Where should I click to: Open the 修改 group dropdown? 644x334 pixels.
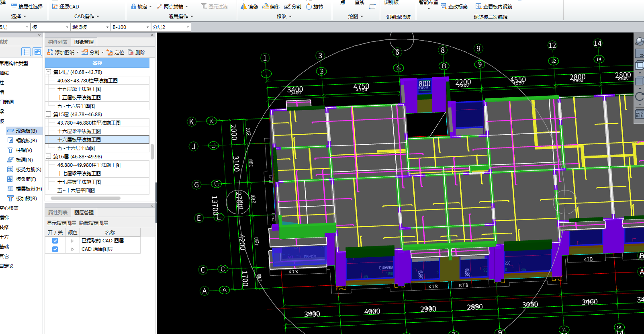click(284, 16)
